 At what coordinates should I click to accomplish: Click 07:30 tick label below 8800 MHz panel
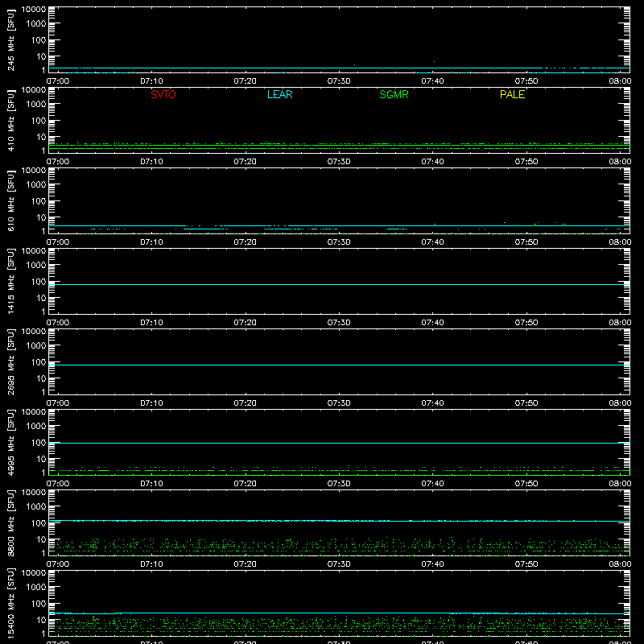pyautogui.click(x=339, y=564)
